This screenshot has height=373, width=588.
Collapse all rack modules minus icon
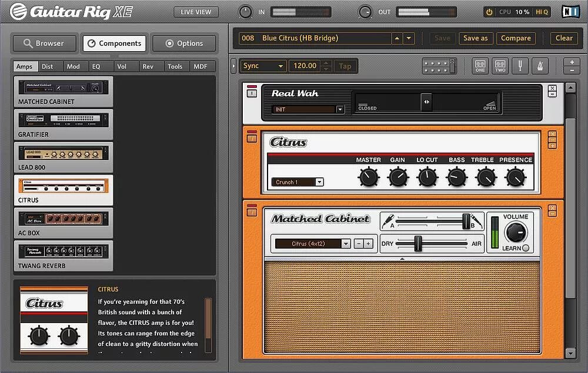[572, 70]
